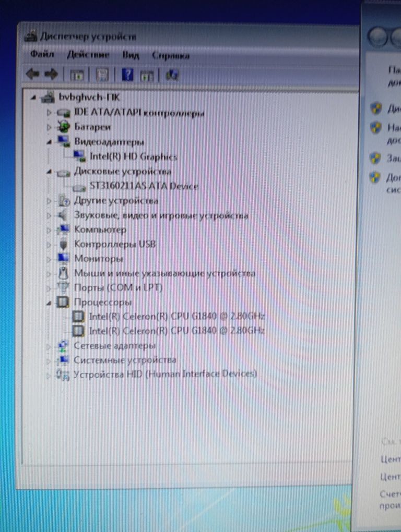
Task: Select the Порты (COM и LPT) label
Action: coord(118,287)
